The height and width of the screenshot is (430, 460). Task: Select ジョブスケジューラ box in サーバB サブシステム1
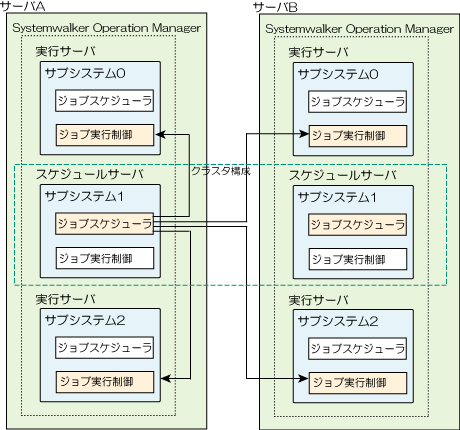(x=358, y=225)
